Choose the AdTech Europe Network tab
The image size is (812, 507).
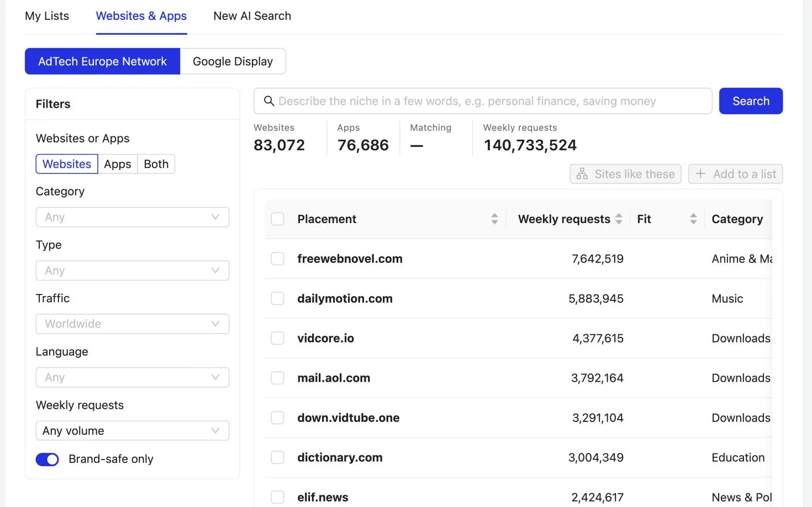tap(103, 61)
